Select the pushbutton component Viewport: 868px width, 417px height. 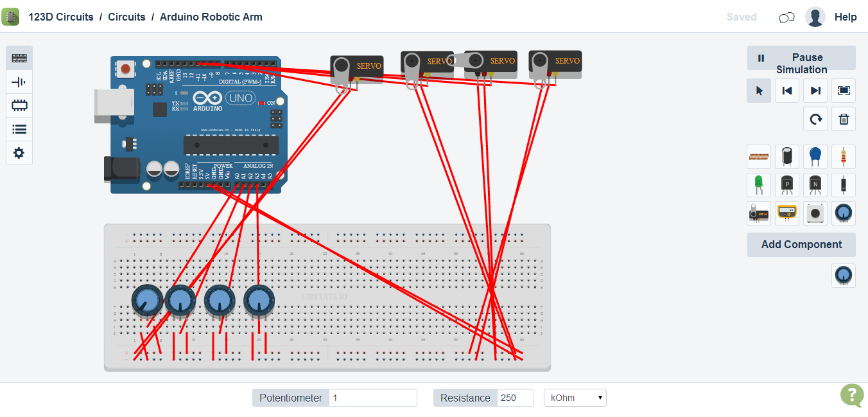pyautogui.click(x=815, y=213)
